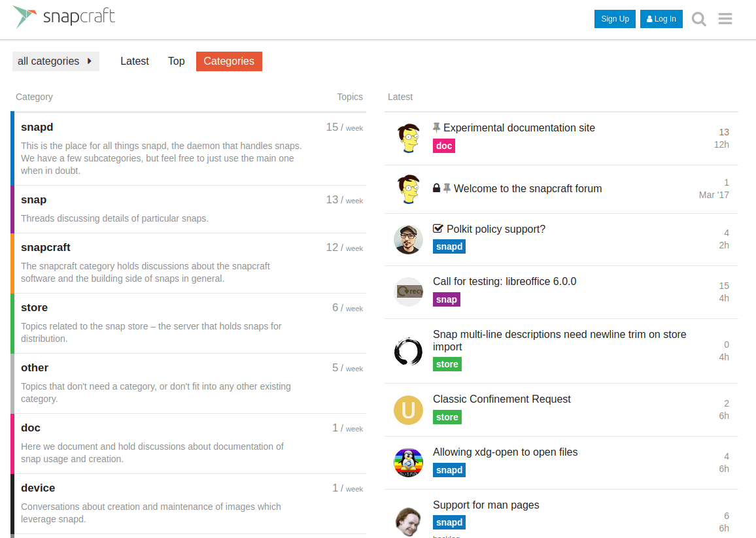The height and width of the screenshot is (538, 756).
Task: Click '13 / week' count for snap
Action: [344, 199]
